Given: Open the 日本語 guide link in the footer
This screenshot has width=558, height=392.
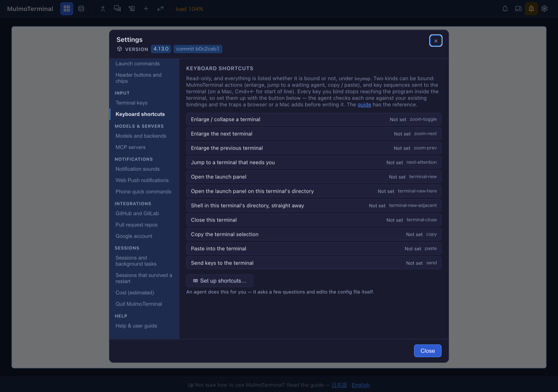Looking at the screenshot, I should click(x=339, y=385).
